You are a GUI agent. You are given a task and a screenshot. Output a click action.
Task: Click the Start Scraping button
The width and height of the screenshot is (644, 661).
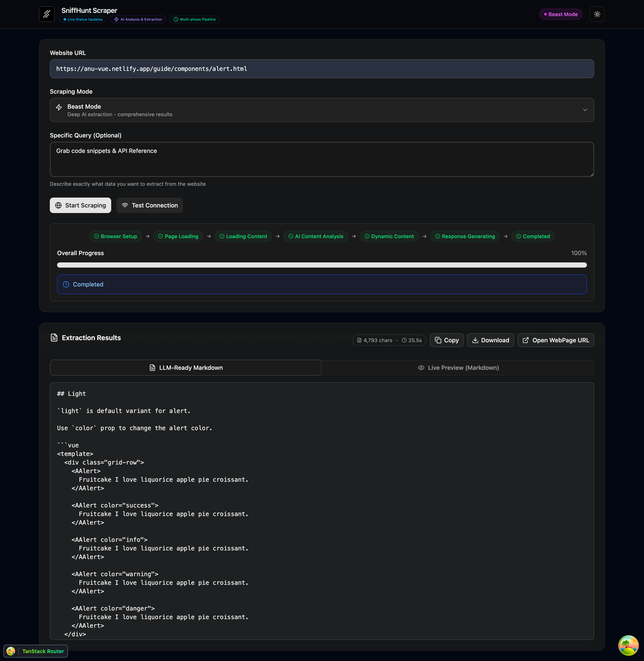coord(80,205)
